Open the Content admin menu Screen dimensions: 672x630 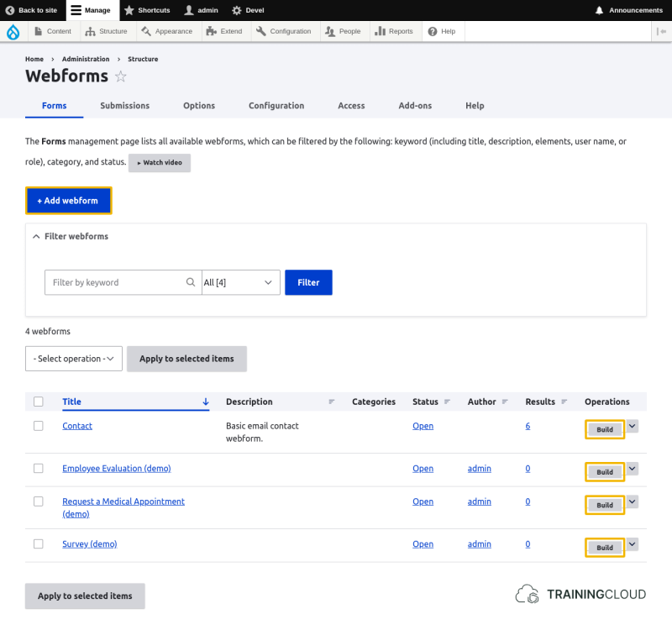[53, 31]
